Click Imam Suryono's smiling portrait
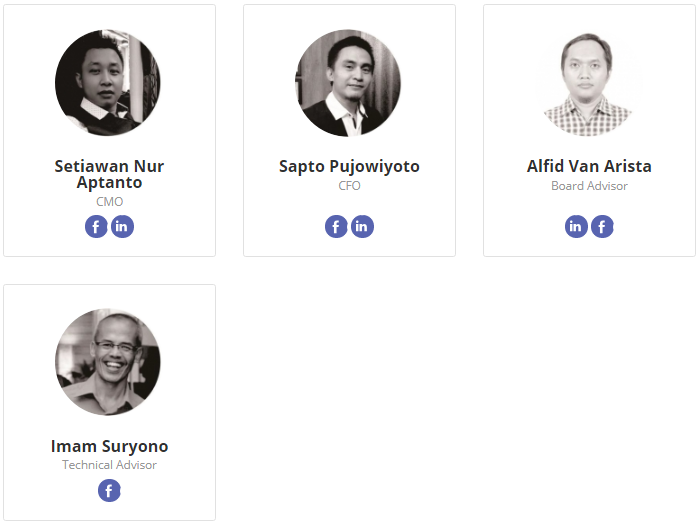This screenshot has width=700, height=529. pyautogui.click(x=108, y=362)
